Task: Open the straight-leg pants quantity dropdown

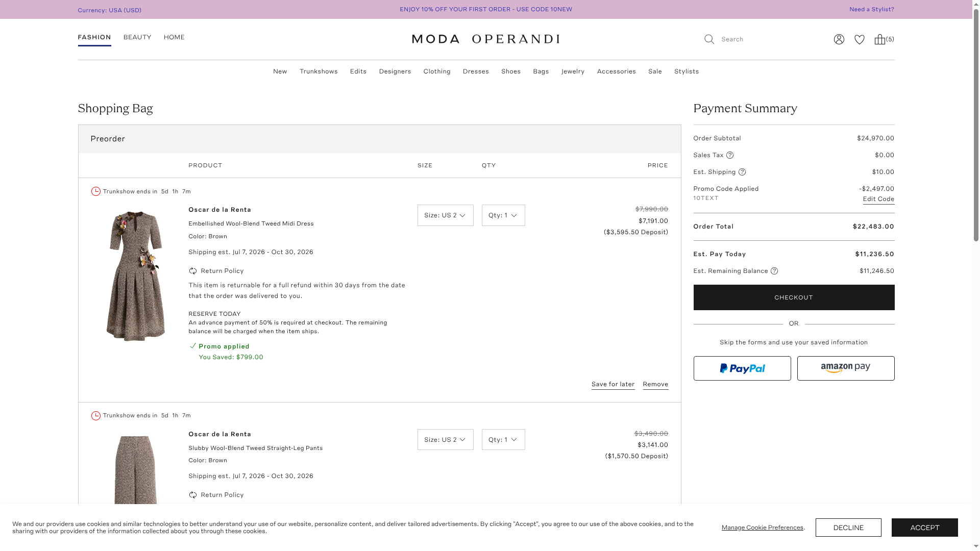Action: pos(503,439)
